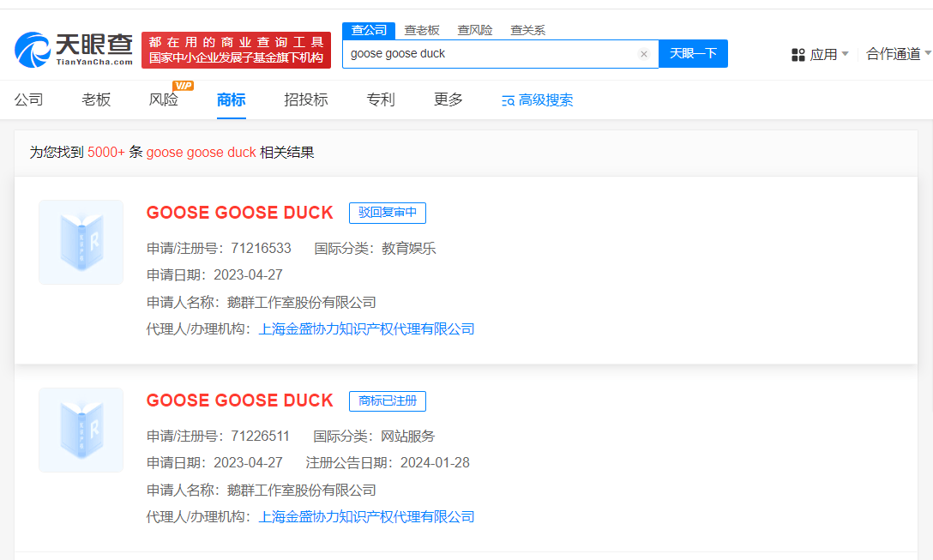The width and height of the screenshot is (933, 560).
Task: Click first result 申请日期: 2023-04-27 text
Action: click(x=214, y=275)
